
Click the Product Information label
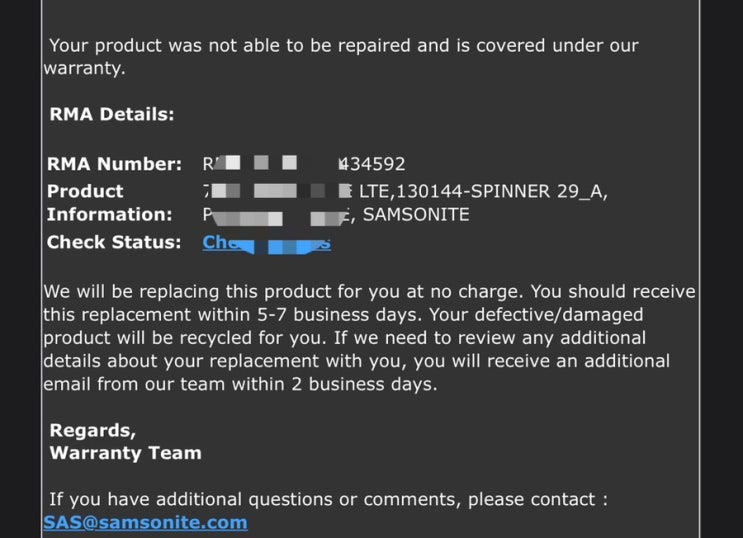pyautogui.click(x=109, y=203)
